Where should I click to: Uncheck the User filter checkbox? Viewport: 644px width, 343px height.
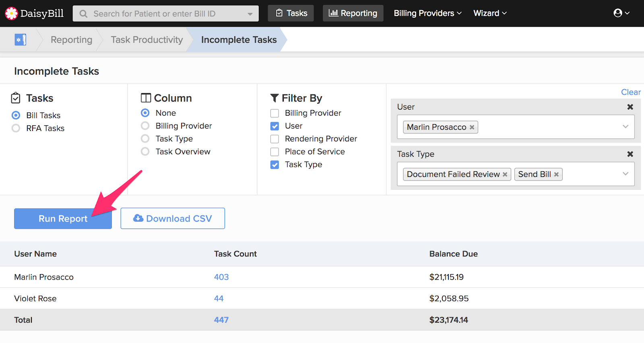coord(275,126)
